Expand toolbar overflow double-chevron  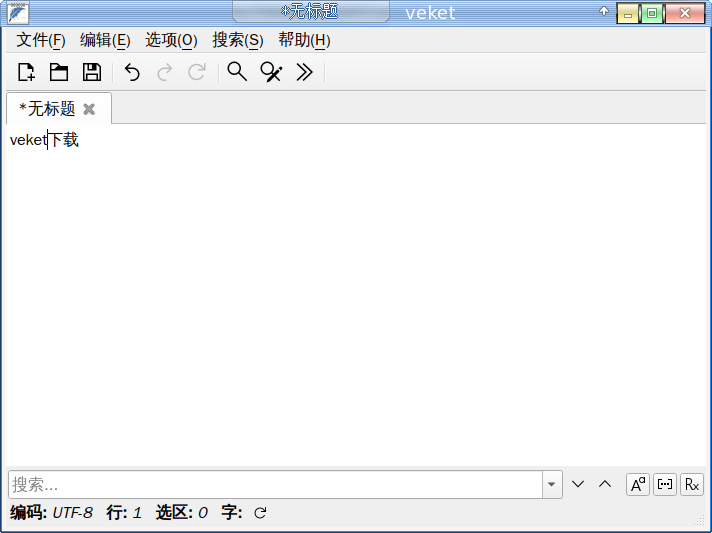pyautogui.click(x=304, y=72)
